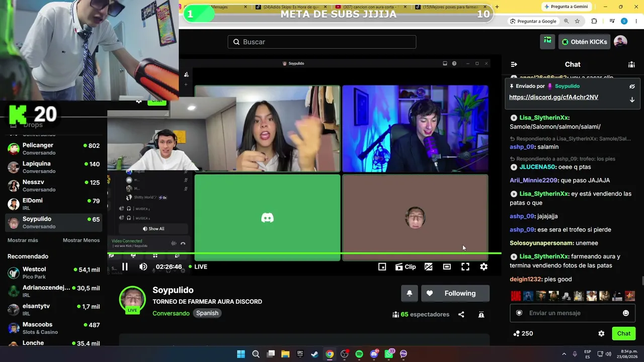644x362 pixels.
Task: Bookmark this page with star icon
Action: click(577, 21)
